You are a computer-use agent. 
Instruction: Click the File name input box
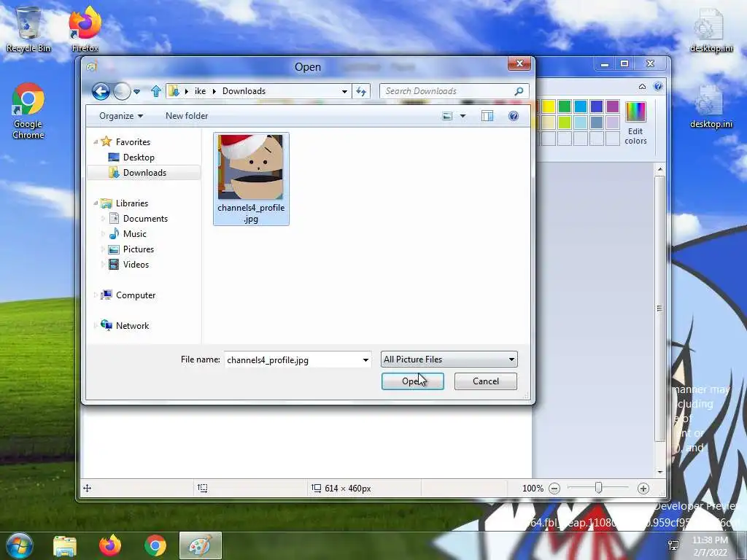(292, 359)
